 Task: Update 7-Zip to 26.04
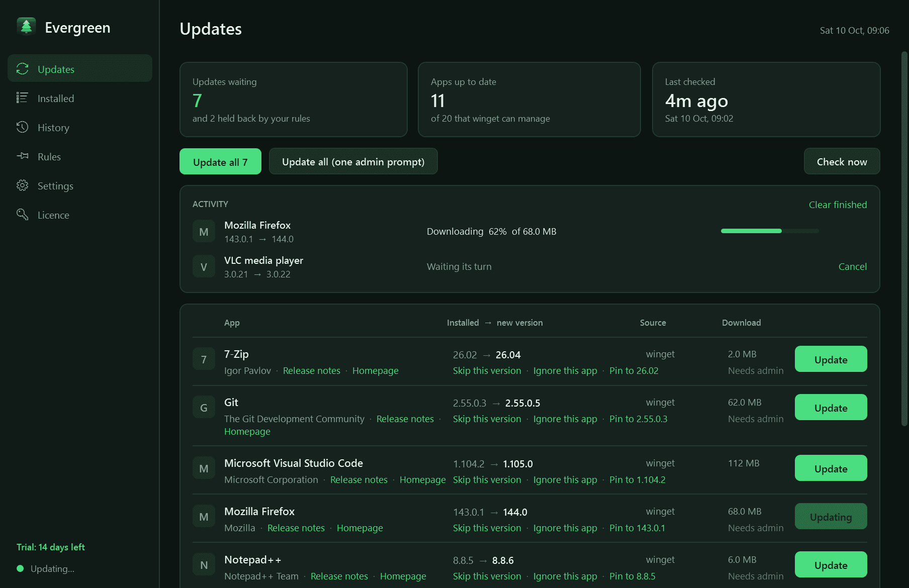click(831, 359)
